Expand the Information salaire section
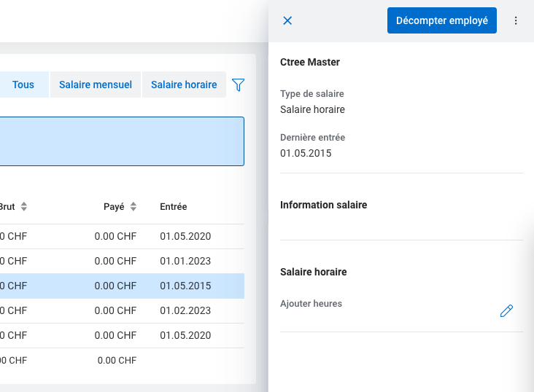 324,205
